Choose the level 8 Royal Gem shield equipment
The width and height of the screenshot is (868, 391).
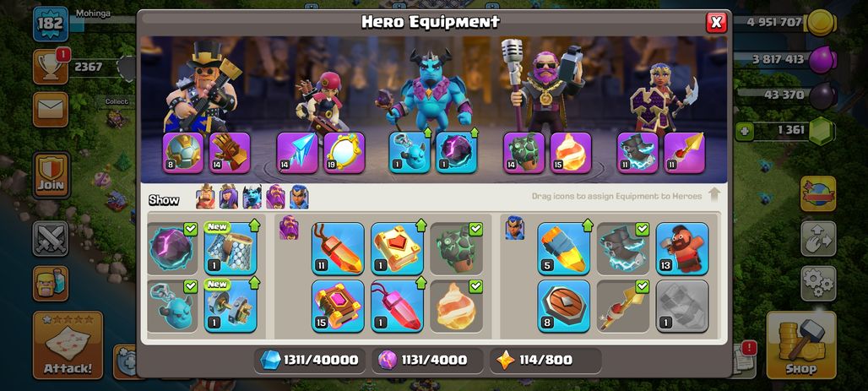click(x=563, y=306)
